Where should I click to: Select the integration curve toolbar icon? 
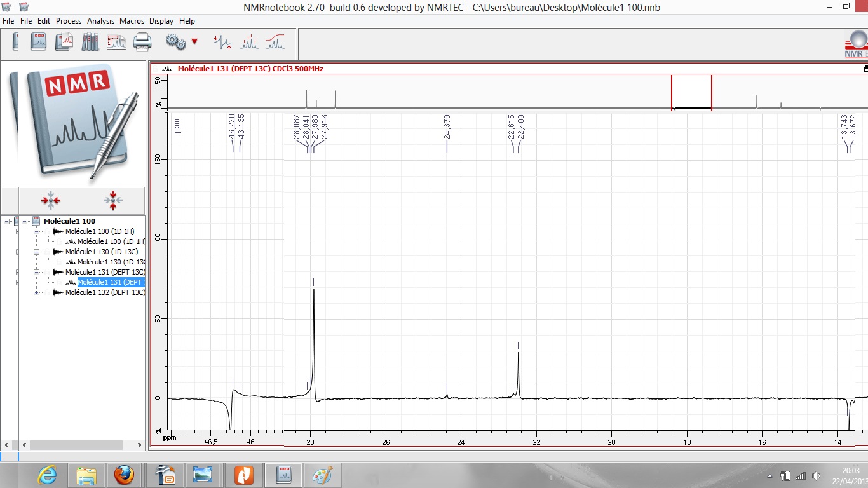[x=275, y=43]
